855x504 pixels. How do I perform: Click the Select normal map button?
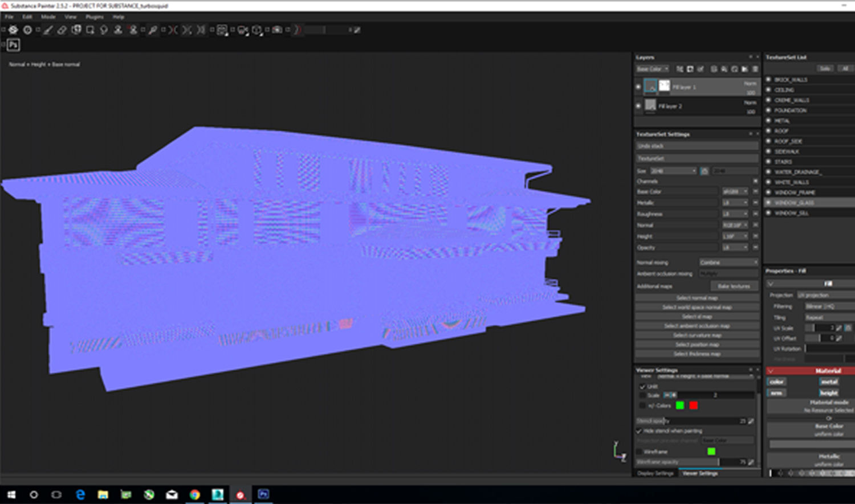697,298
